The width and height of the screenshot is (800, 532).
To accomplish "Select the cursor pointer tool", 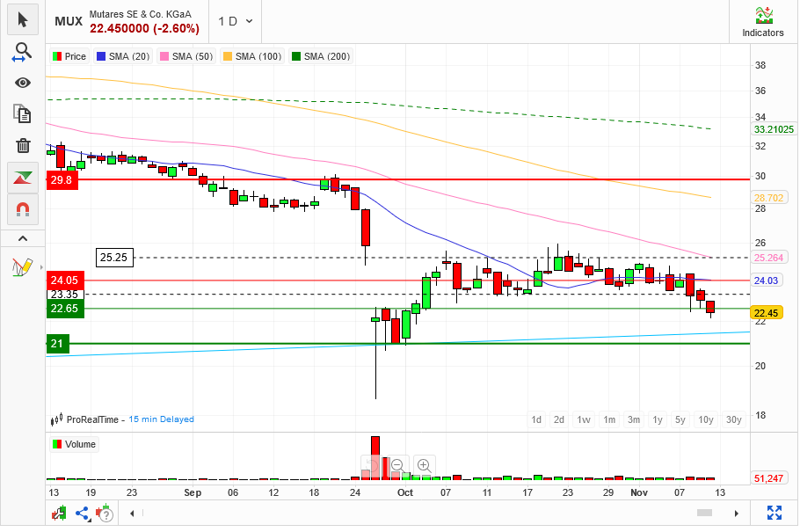I will 23,20.
